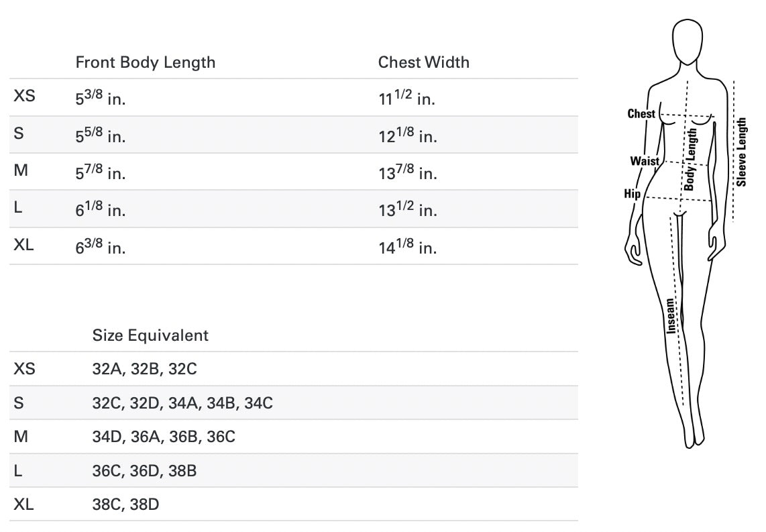
Task: Click the Sleeve Length label on diagram
Action: pyautogui.click(x=741, y=152)
